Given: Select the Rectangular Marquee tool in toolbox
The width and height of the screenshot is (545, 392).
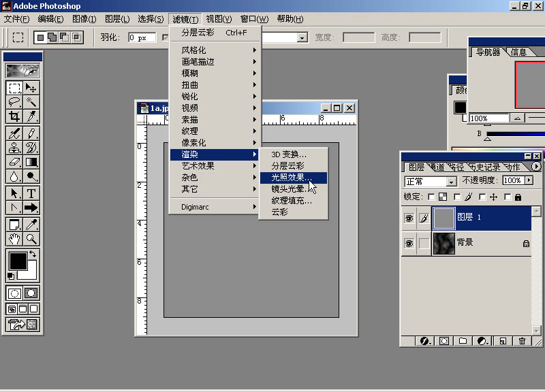Looking at the screenshot, I should pos(14,88).
